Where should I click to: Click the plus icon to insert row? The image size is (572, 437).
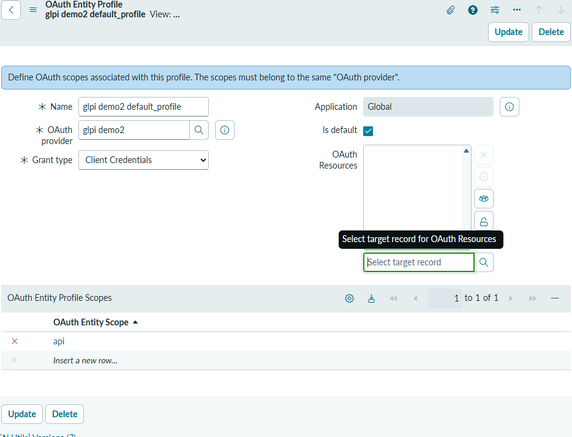pyautogui.click(x=15, y=360)
